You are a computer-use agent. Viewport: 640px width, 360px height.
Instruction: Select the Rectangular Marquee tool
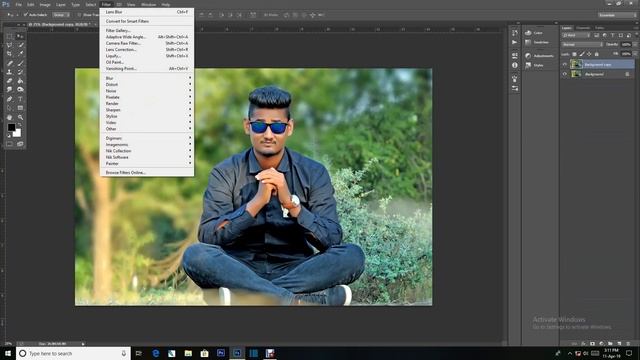(x=9, y=36)
